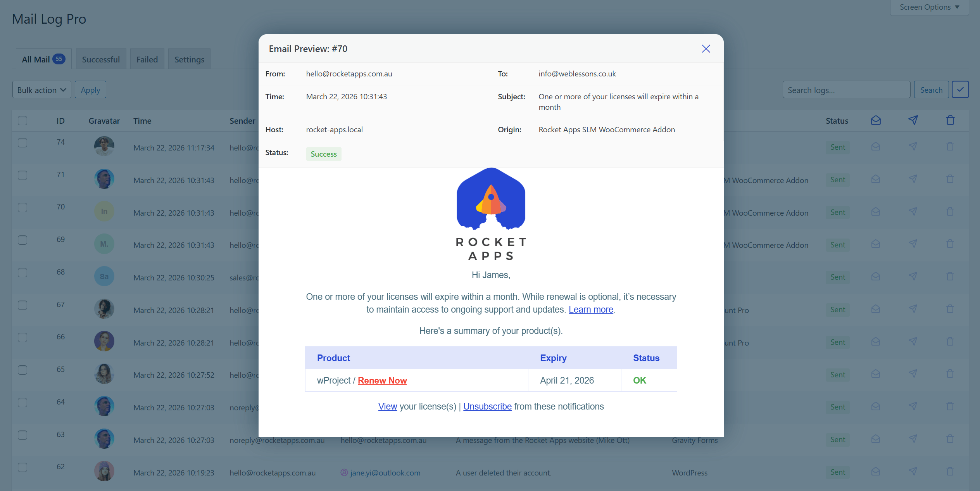Screen dimensions: 980x491
Task: Click the green Success status badge
Action: pyautogui.click(x=323, y=154)
